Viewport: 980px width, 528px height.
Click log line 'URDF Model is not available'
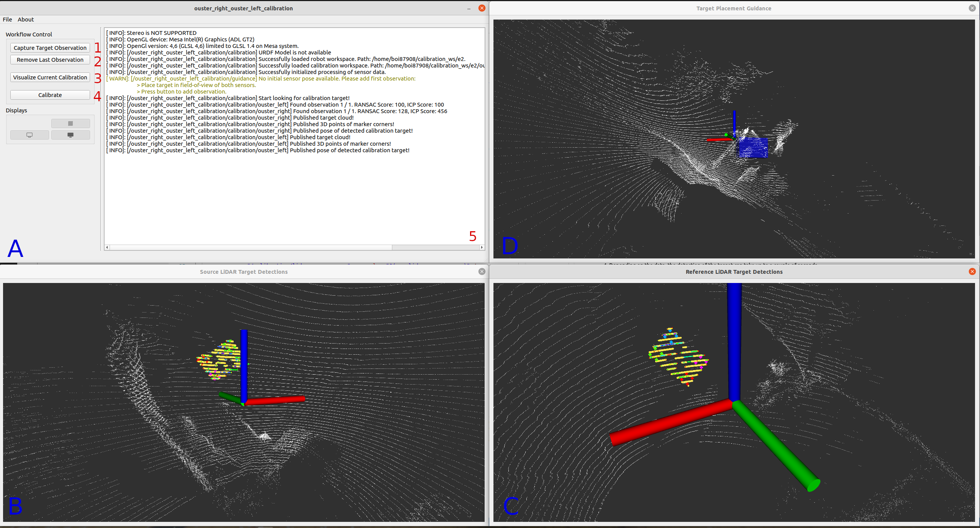click(218, 53)
